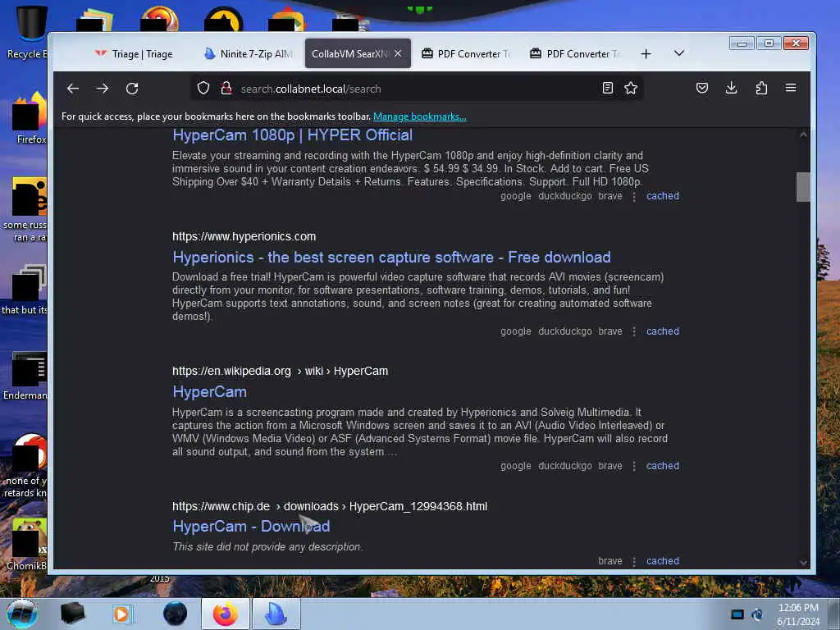
Task: Reload the current search page
Action: (x=132, y=89)
